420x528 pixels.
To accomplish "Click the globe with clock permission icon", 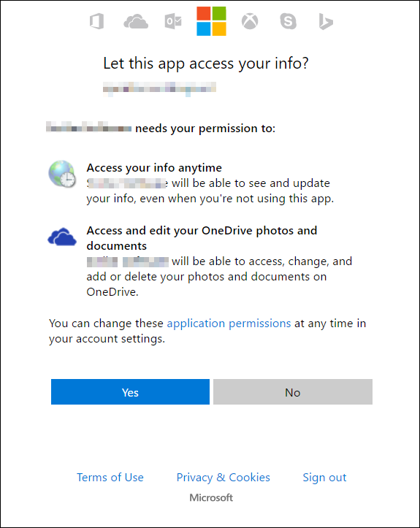I will click(62, 174).
